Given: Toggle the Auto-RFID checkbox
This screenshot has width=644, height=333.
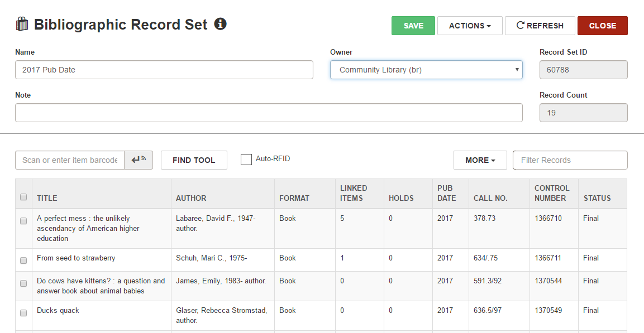Looking at the screenshot, I should coord(246,160).
